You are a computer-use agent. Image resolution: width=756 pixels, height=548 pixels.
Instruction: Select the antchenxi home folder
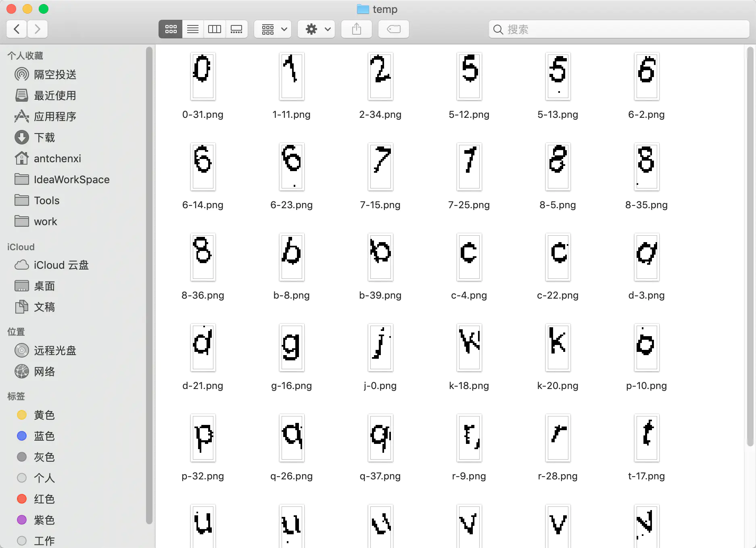[x=57, y=159]
